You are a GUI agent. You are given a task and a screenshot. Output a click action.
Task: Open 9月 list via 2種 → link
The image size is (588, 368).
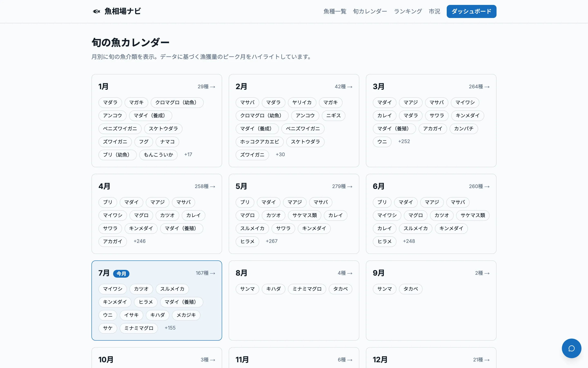point(482,273)
